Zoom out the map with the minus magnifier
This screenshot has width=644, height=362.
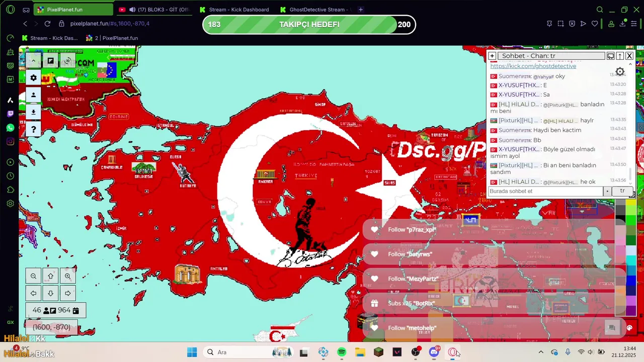33,276
